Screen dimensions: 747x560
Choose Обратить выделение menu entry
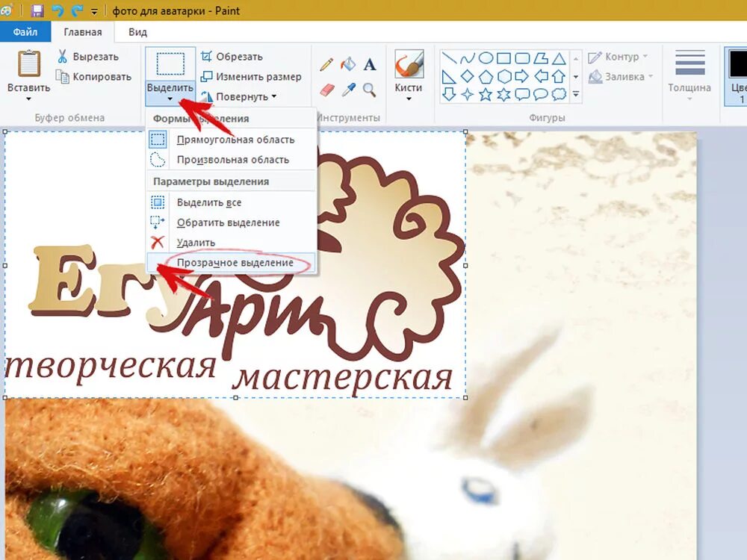coord(232,223)
